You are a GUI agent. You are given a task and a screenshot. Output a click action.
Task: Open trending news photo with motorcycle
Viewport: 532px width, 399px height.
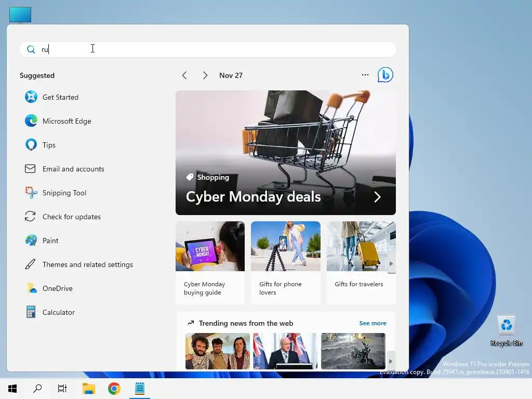click(x=353, y=351)
